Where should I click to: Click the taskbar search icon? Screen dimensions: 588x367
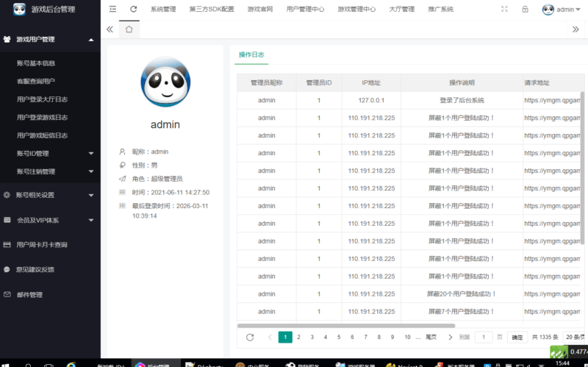point(28,365)
